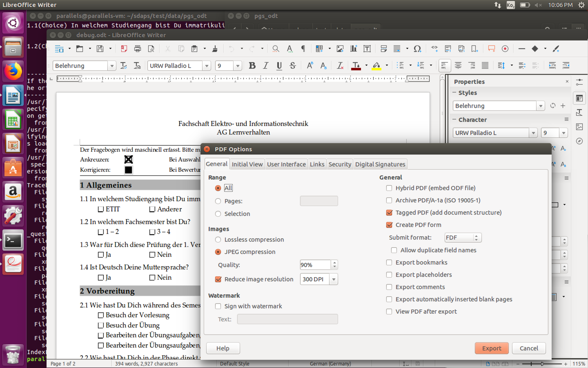This screenshot has width=588, height=368.
Task: Click the Print icon in toolbar
Action: 138,49
